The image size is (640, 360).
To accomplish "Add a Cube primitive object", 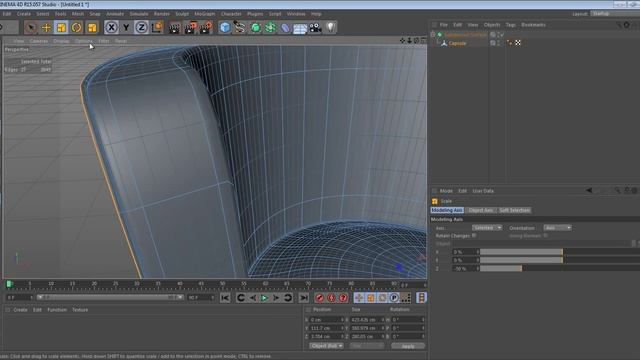I will [225, 27].
